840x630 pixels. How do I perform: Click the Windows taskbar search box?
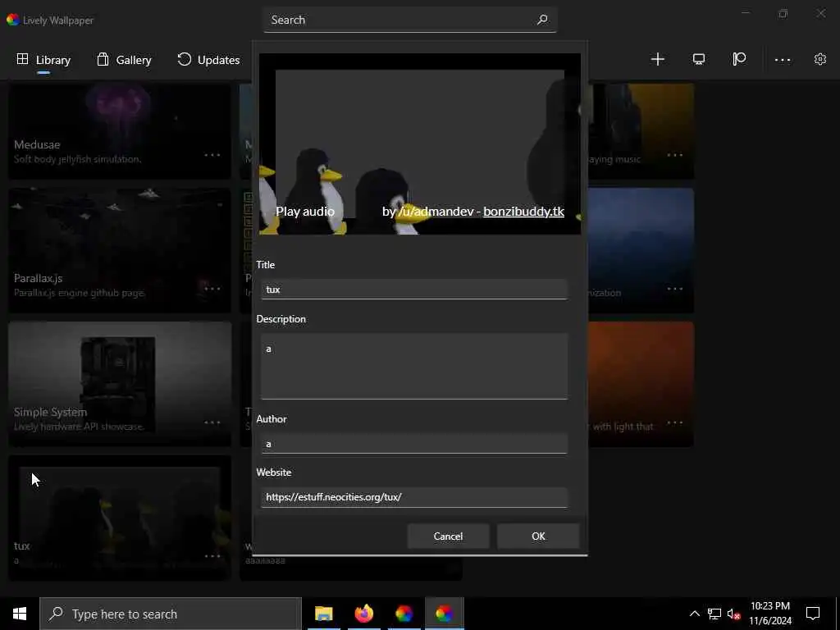click(x=171, y=614)
